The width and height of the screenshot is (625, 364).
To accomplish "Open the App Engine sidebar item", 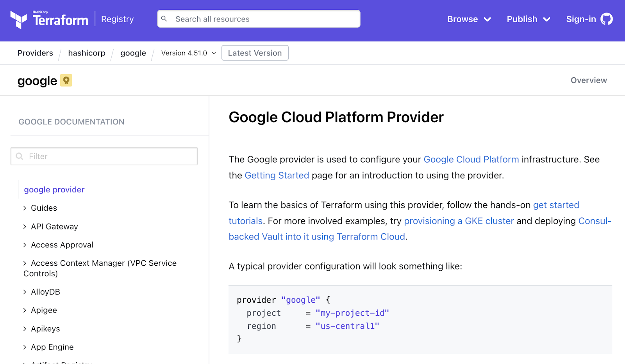I will [x=52, y=347].
